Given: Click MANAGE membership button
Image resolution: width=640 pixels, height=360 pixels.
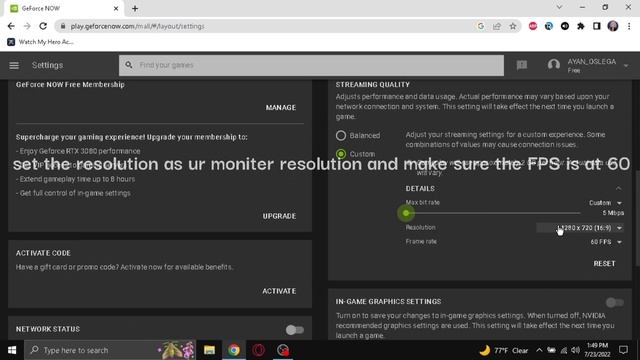Looking at the screenshot, I should pos(280,108).
